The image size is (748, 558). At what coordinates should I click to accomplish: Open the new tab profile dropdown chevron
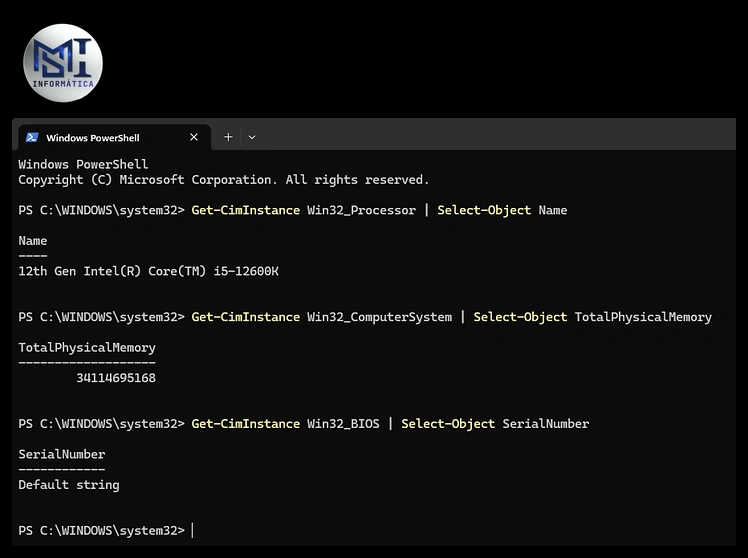pyautogui.click(x=252, y=137)
